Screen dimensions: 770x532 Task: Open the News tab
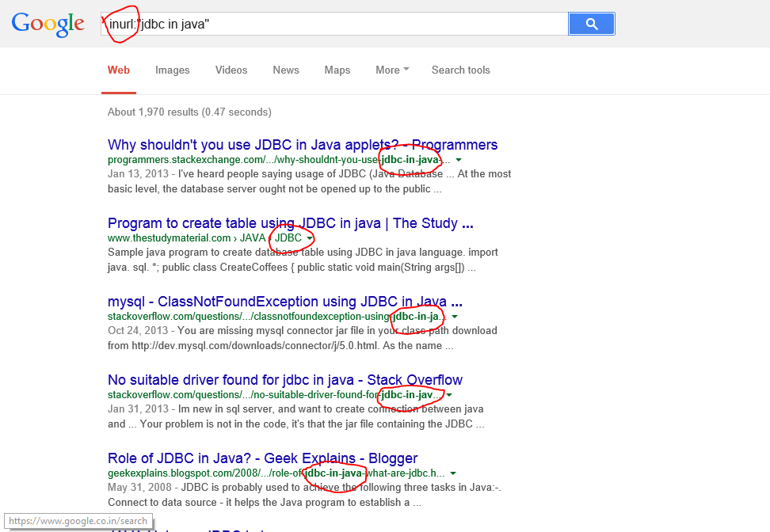click(x=286, y=70)
